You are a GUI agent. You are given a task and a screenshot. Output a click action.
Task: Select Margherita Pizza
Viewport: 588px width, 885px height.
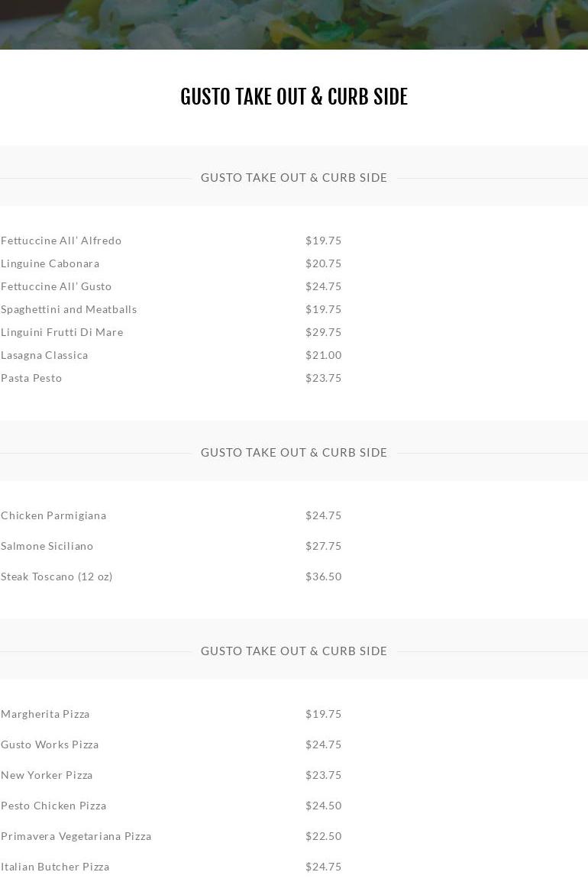(45, 714)
